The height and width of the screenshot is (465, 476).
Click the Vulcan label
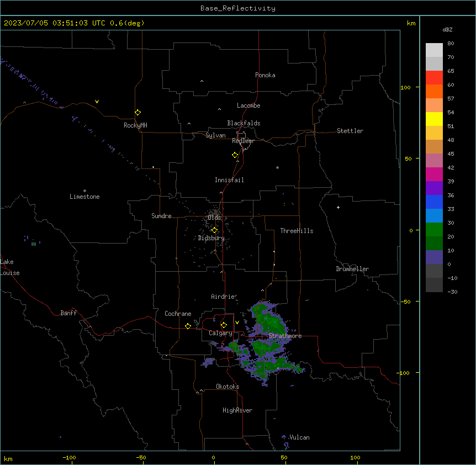[299, 437]
